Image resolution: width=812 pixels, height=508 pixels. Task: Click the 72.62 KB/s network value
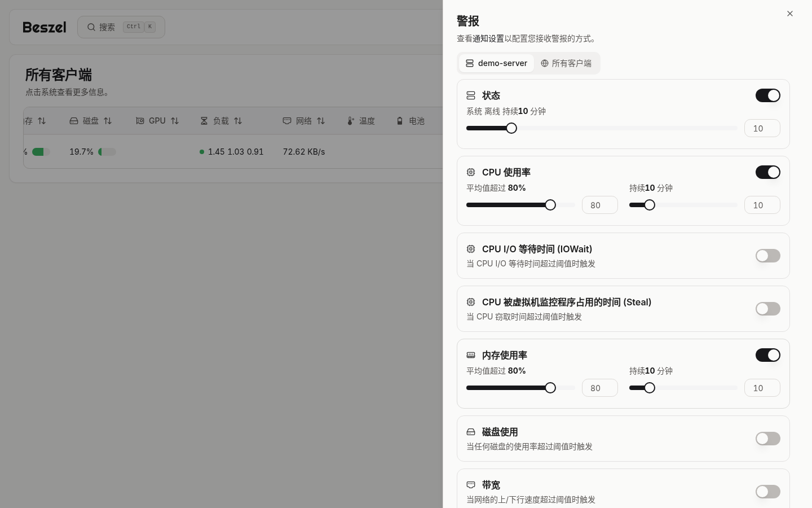[304, 152]
